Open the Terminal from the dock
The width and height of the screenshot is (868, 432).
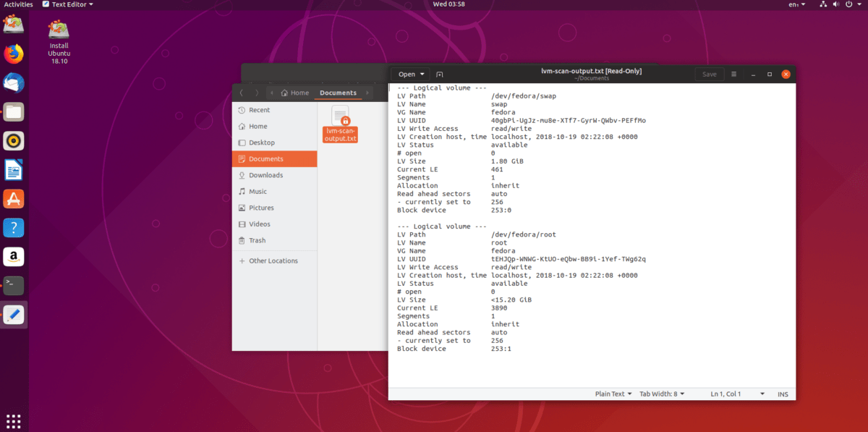[14, 285]
